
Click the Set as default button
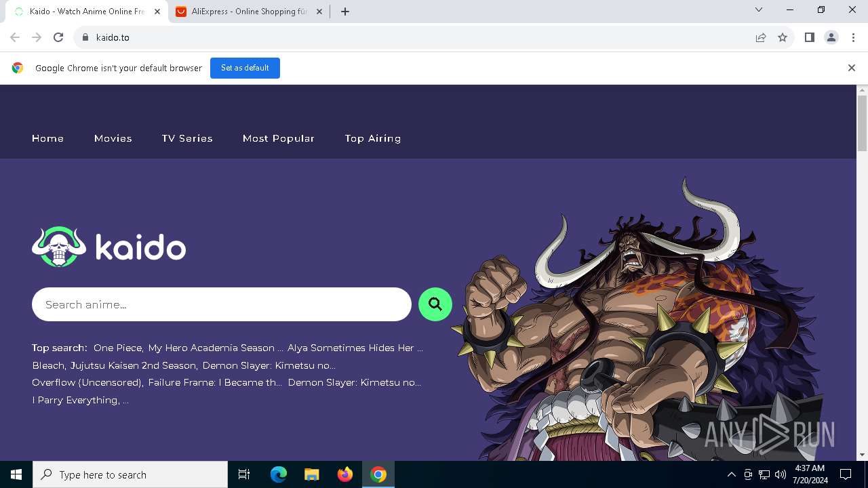click(245, 68)
